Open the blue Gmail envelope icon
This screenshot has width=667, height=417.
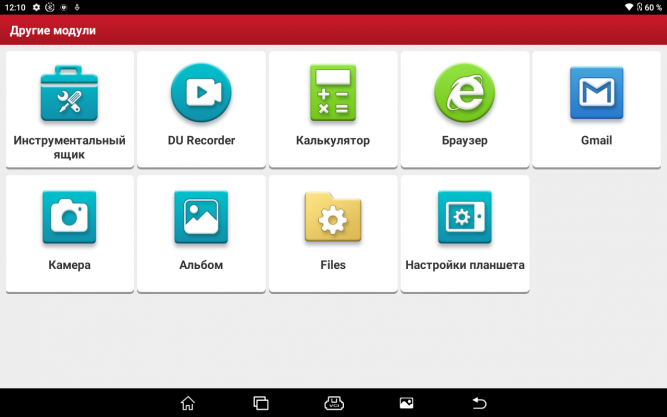coord(596,92)
